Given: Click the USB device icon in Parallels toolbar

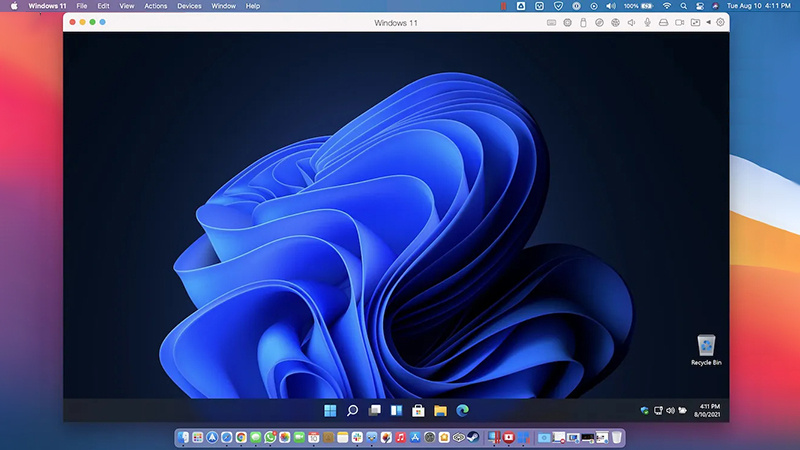Looking at the screenshot, I should (x=583, y=22).
